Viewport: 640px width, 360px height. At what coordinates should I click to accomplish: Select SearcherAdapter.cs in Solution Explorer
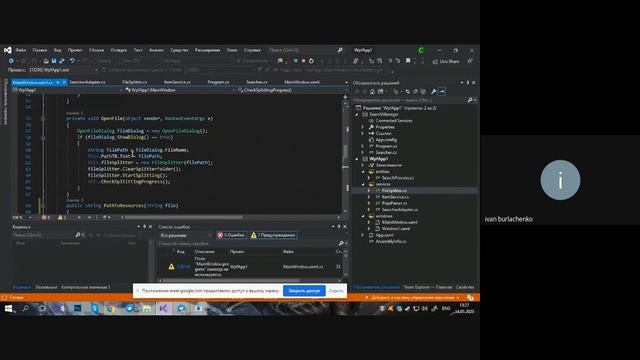pyautogui.click(x=400, y=209)
